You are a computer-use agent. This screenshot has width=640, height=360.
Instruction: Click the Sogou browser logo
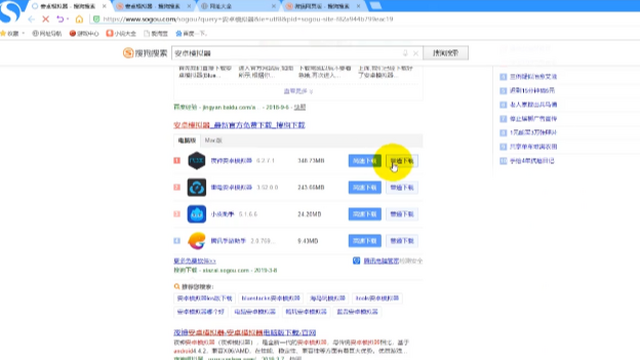10,11
